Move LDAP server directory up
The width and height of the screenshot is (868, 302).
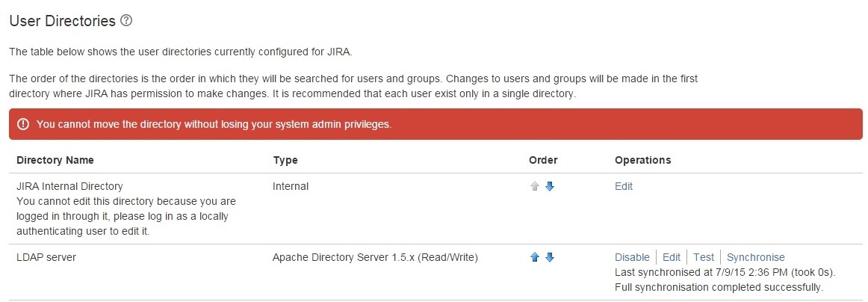click(534, 258)
